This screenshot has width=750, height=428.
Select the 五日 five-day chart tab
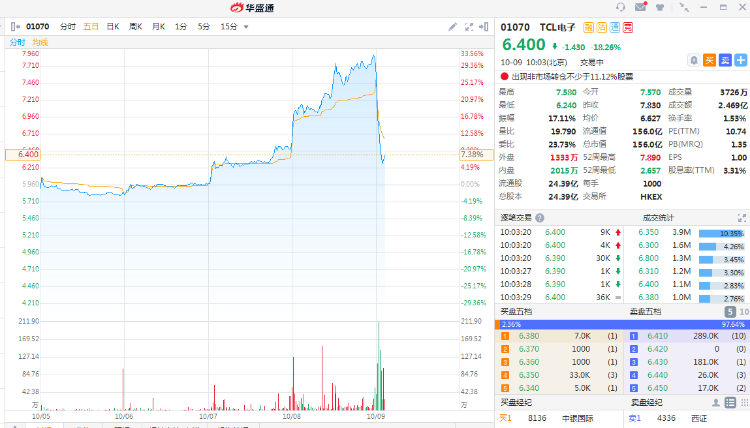point(91,27)
